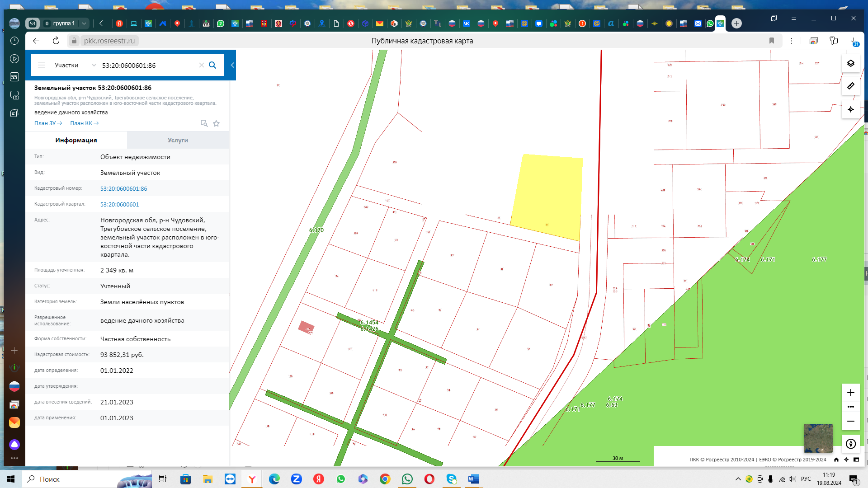
Task: Expand the группа 1 tab group dropdown
Action: click(x=84, y=23)
